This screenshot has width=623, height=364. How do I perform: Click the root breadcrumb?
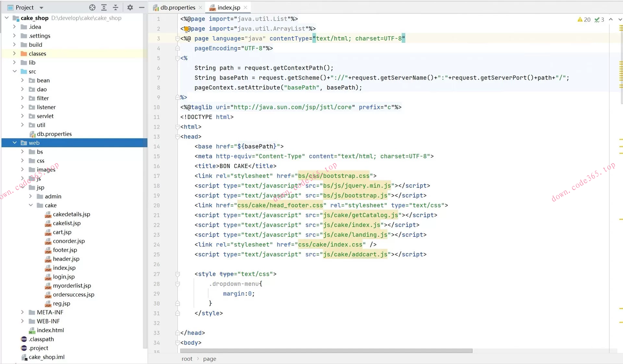click(x=187, y=358)
